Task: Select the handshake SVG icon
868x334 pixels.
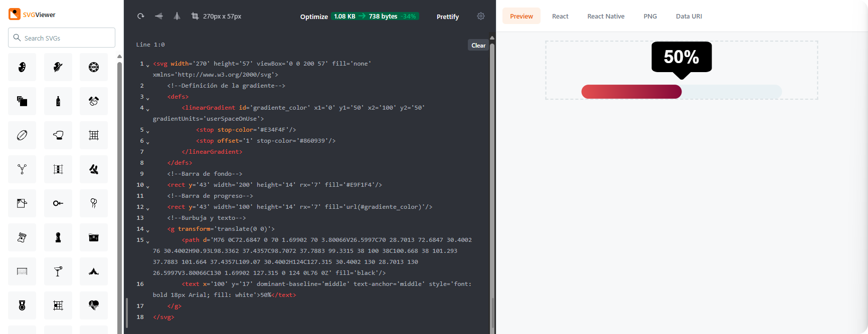Action: pos(94,101)
